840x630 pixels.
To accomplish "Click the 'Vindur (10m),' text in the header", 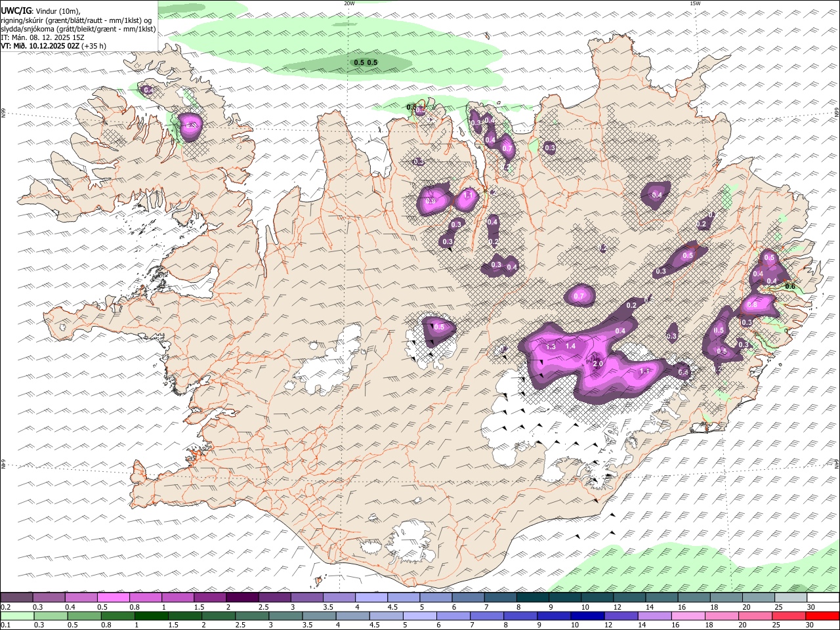I will (57, 11).
